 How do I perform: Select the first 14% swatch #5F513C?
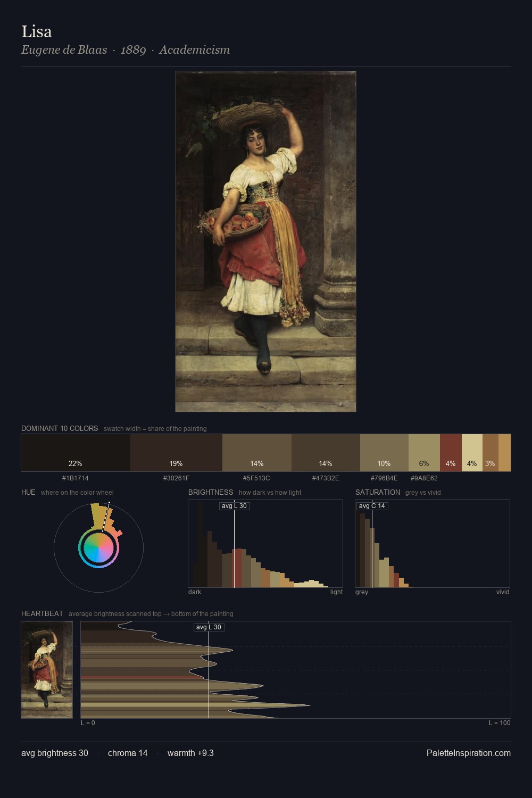[x=257, y=453]
